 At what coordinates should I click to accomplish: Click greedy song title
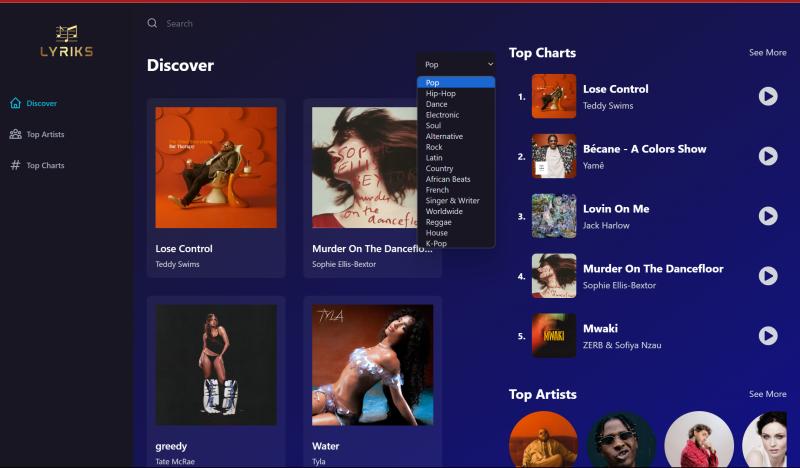pyautogui.click(x=171, y=446)
